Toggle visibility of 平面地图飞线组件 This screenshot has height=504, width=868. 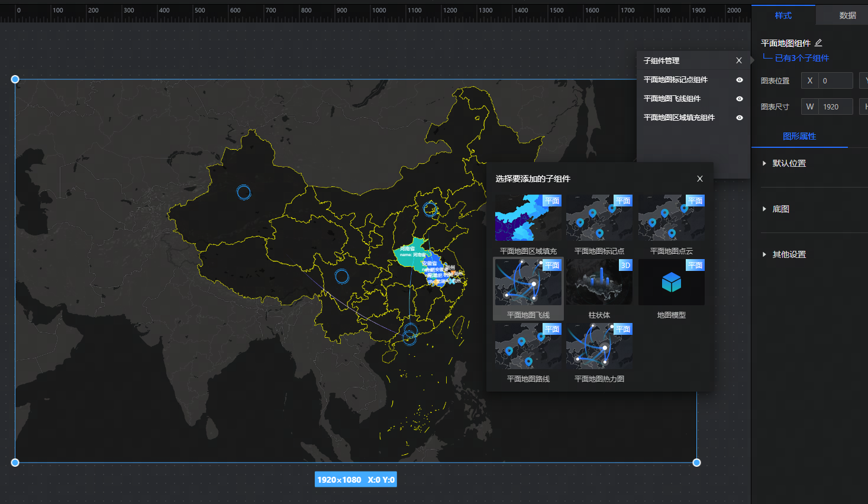(x=739, y=99)
